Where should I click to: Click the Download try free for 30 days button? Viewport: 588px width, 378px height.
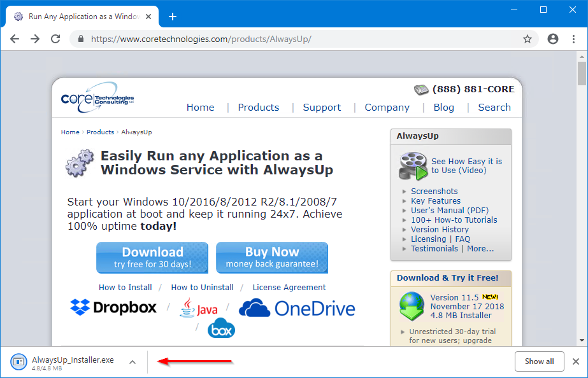[152, 258]
